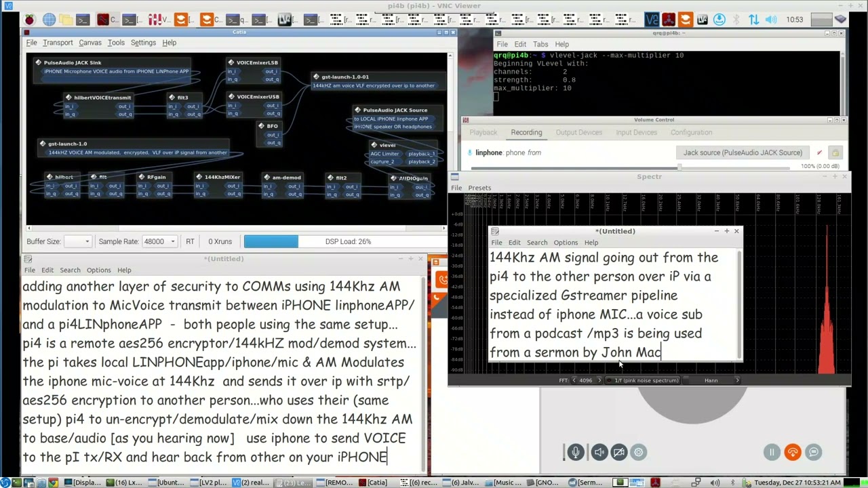
Task: Open Catia Canvas menu
Action: pos(90,43)
